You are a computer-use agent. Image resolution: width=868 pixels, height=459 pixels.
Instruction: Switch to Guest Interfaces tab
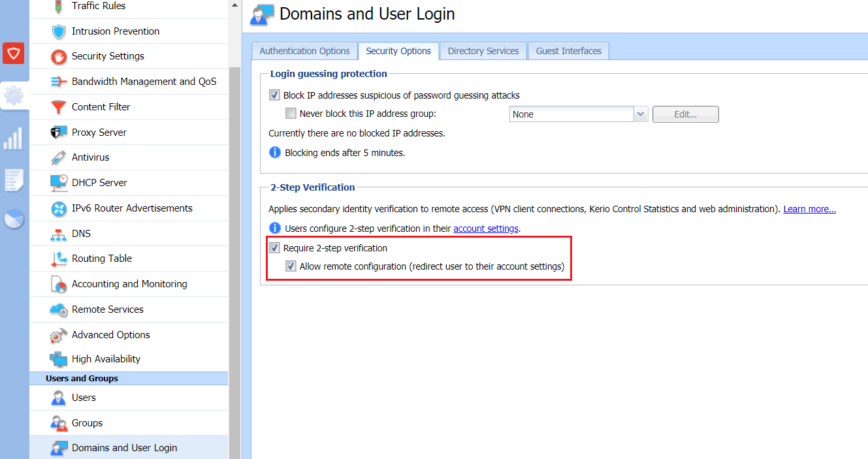569,51
